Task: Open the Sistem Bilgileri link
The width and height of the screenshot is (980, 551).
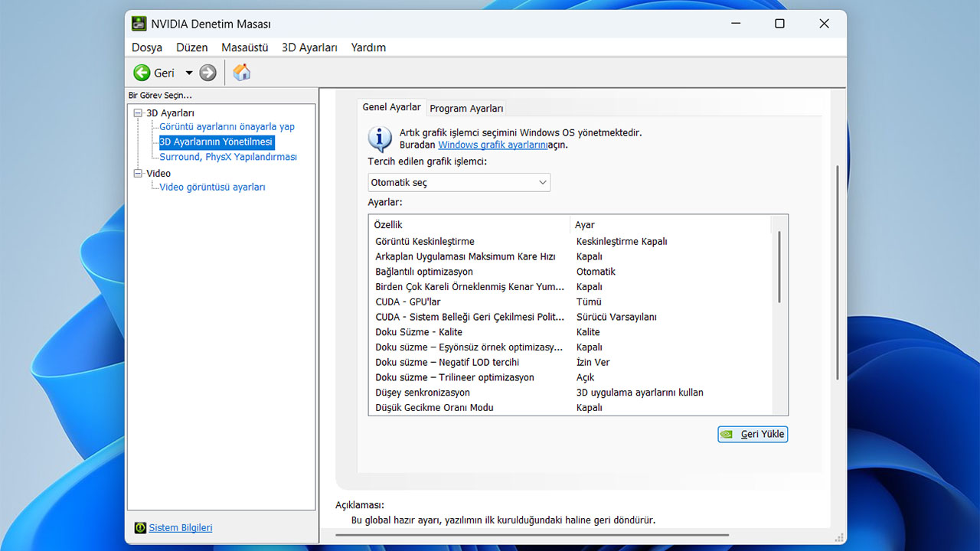Action: tap(181, 528)
